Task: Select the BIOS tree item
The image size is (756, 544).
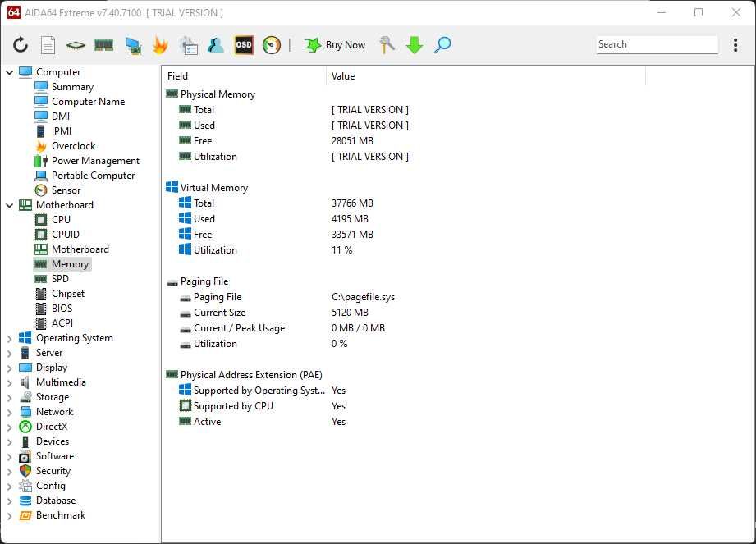Action: point(62,309)
